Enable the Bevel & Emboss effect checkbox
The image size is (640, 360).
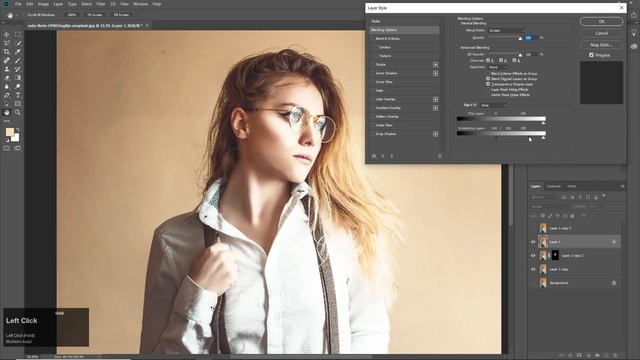tap(373, 38)
